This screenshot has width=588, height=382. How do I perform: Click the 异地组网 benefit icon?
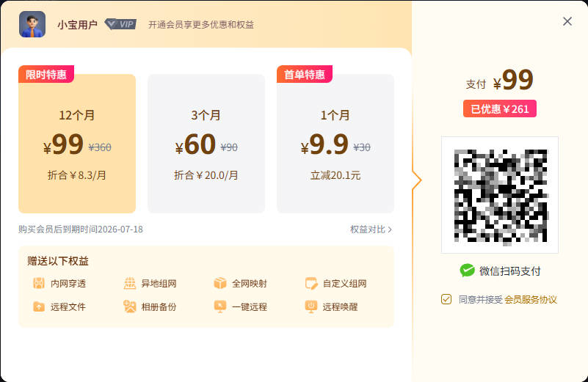pyautogui.click(x=130, y=283)
